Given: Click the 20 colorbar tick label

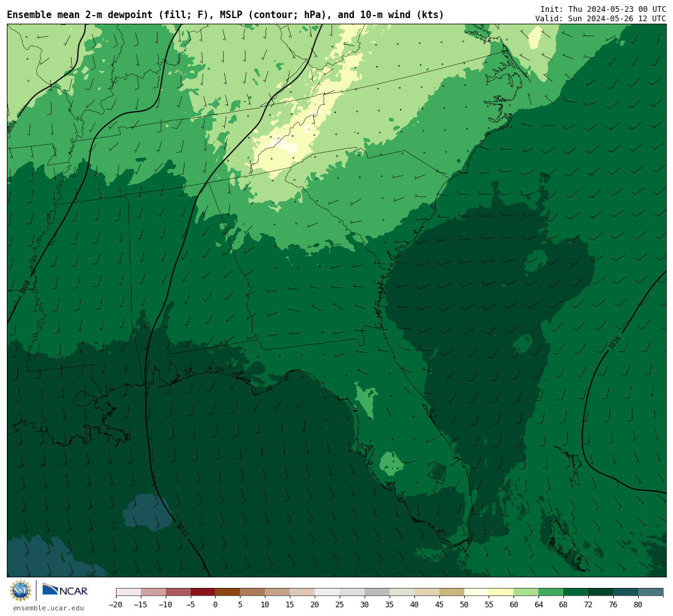Looking at the screenshot, I should 315,605.
